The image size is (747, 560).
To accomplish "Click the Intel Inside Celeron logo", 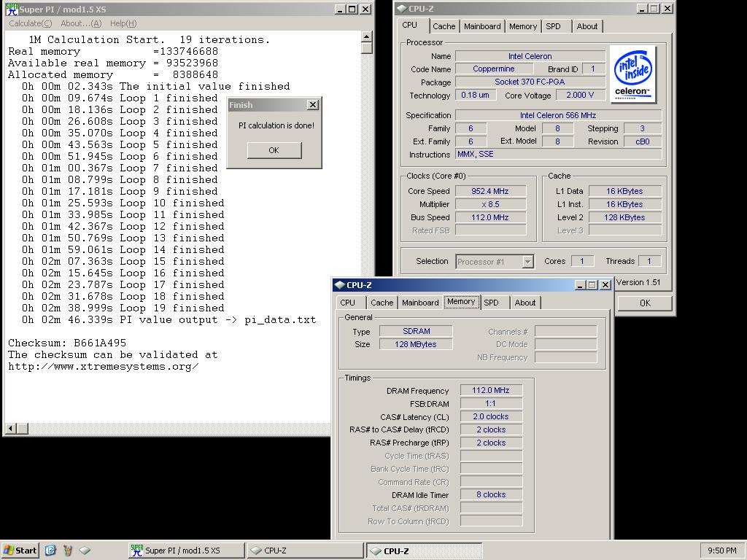I will [632, 74].
